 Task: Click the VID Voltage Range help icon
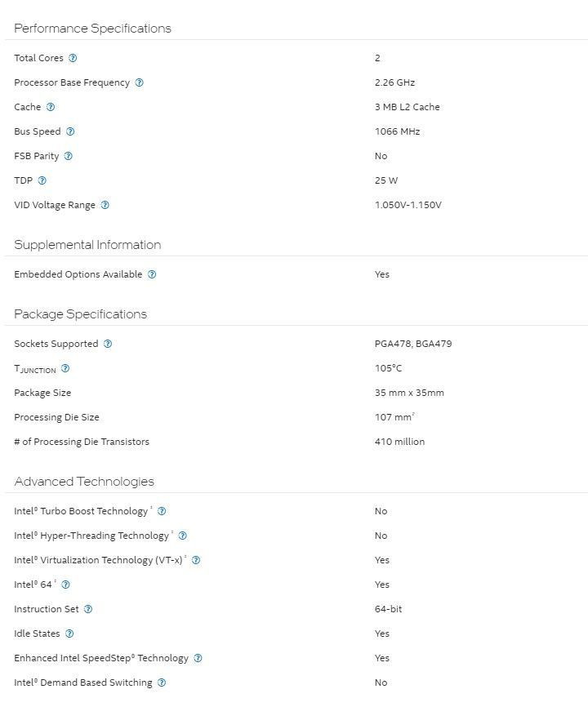pos(105,205)
